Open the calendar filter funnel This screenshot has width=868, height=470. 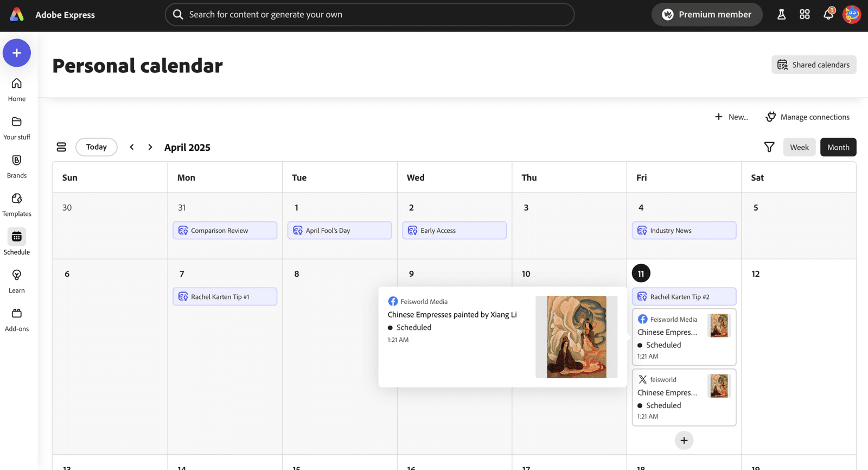click(x=769, y=147)
